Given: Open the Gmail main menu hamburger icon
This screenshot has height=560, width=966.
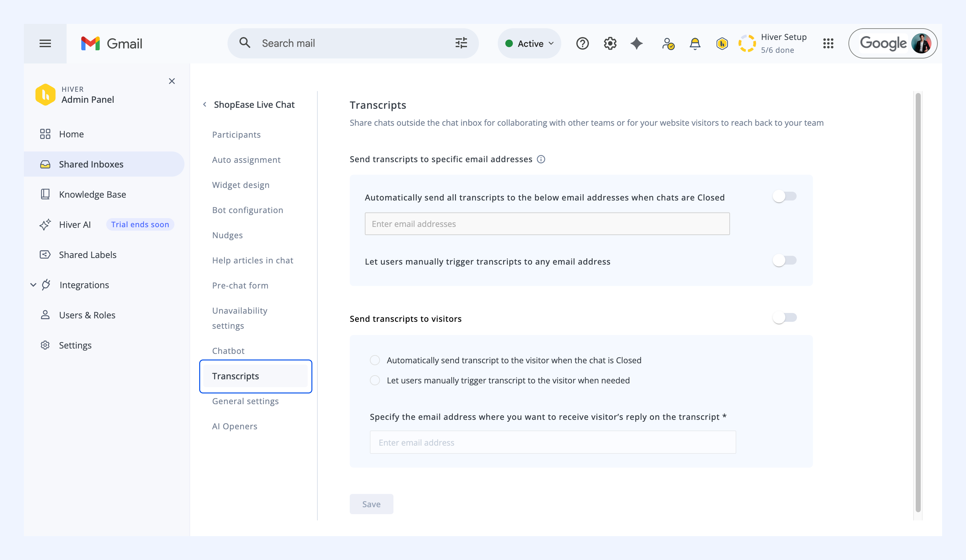Looking at the screenshot, I should click(45, 43).
